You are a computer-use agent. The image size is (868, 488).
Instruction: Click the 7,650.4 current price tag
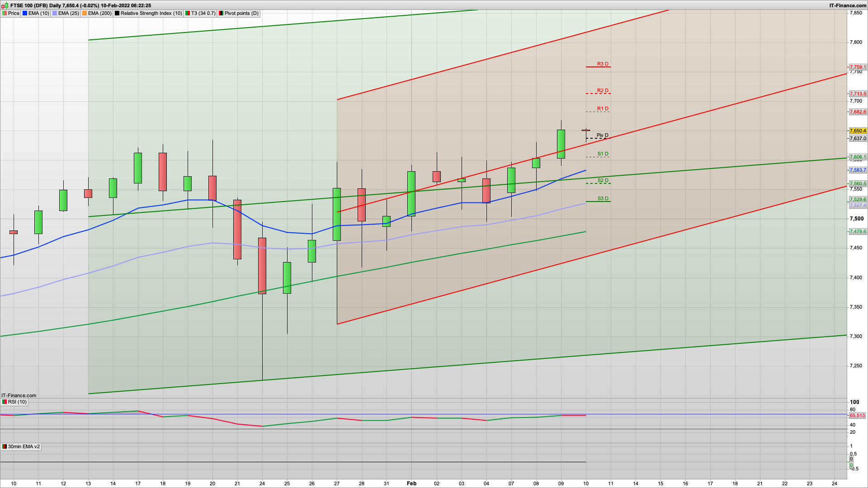858,131
